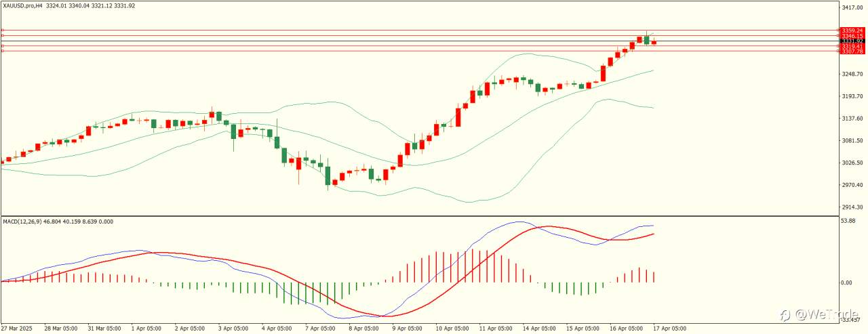
Task: Click the 2 Apr 05:00 time label
Action: coord(190,328)
